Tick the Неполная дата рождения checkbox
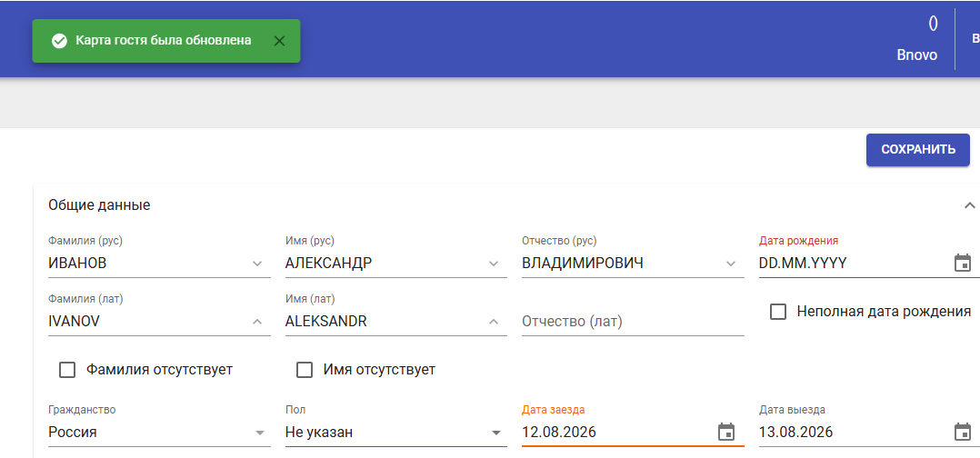 [777, 311]
